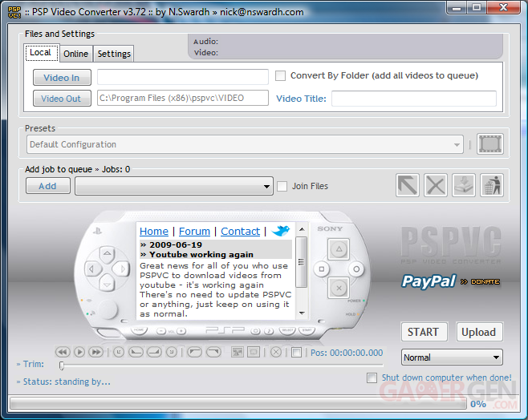Enable Shut down computer when done
This screenshot has height=420, width=528.
click(x=372, y=378)
